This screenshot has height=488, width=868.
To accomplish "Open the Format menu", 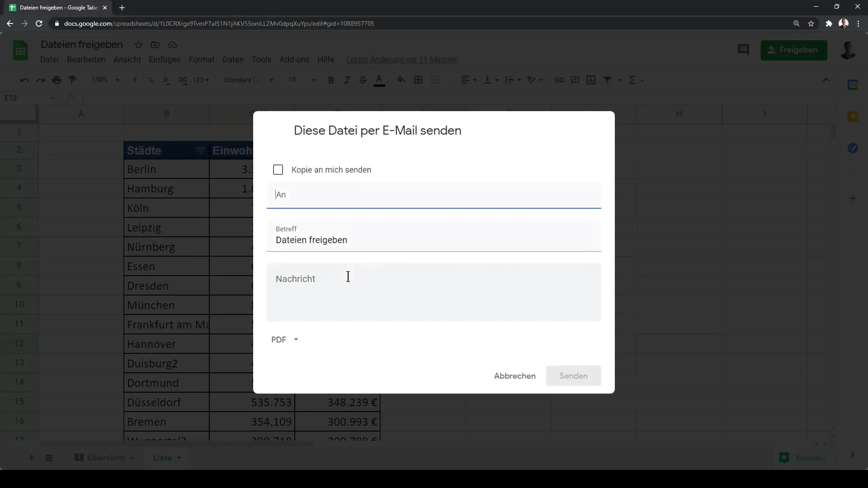I will (x=201, y=60).
